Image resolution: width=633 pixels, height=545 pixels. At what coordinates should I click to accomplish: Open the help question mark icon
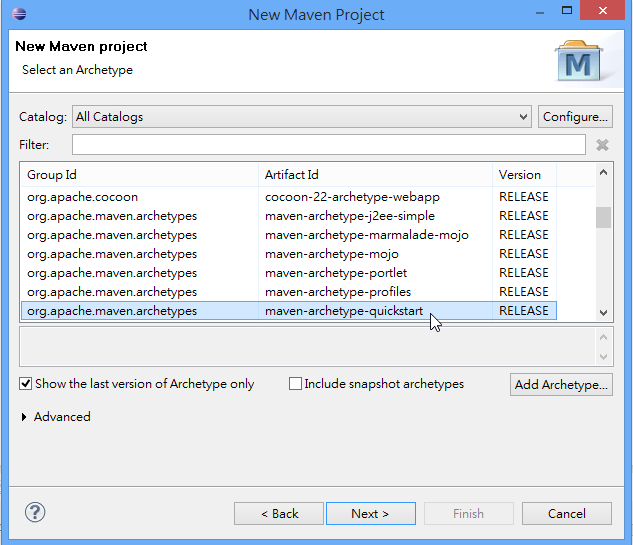35,513
